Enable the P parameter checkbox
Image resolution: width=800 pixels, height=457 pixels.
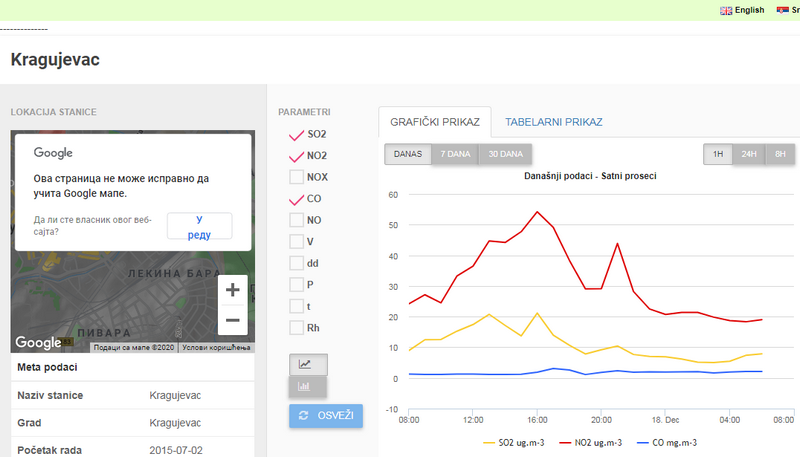pyautogui.click(x=296, y=284)
